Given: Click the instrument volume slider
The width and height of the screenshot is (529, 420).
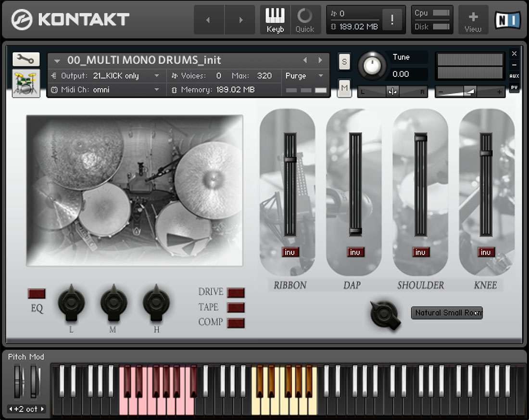Looking at the screenshot, I should coord(470,91).
